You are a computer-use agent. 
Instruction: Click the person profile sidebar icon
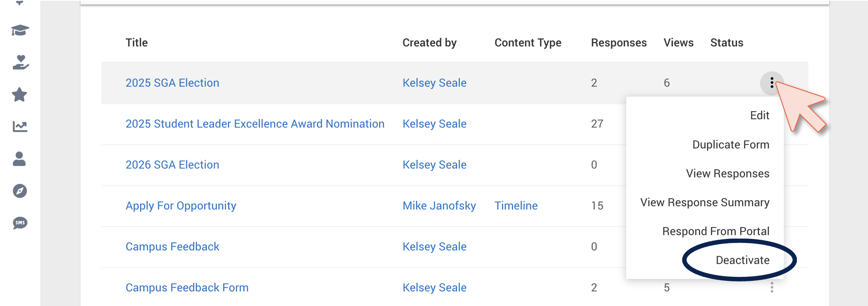tap(19, 159)
